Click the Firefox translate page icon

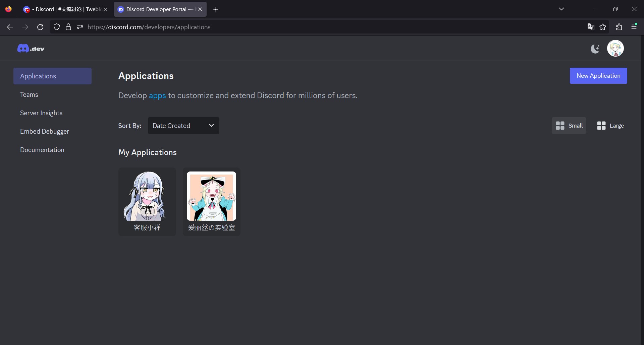pos(591,27)
